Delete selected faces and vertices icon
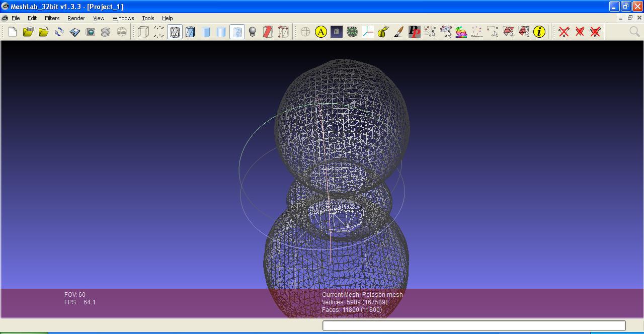Viewport: 644px width, 334px height. [x=595, y=32]
